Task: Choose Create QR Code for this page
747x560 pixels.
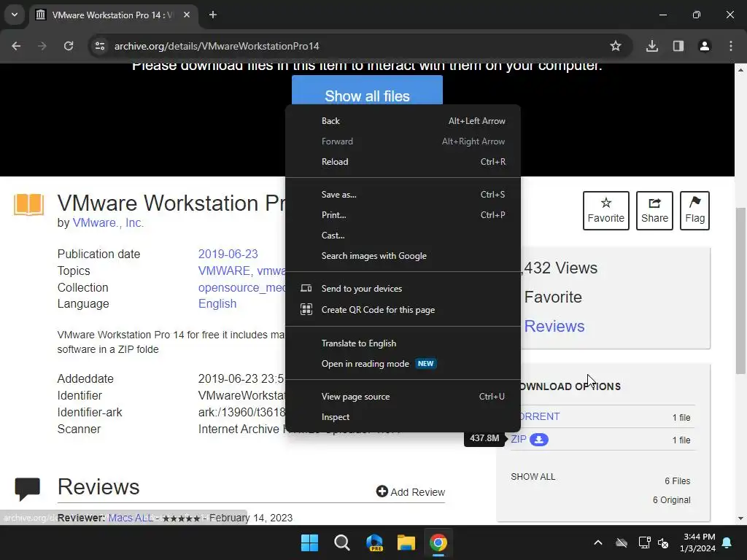Action: coord(403,309)
